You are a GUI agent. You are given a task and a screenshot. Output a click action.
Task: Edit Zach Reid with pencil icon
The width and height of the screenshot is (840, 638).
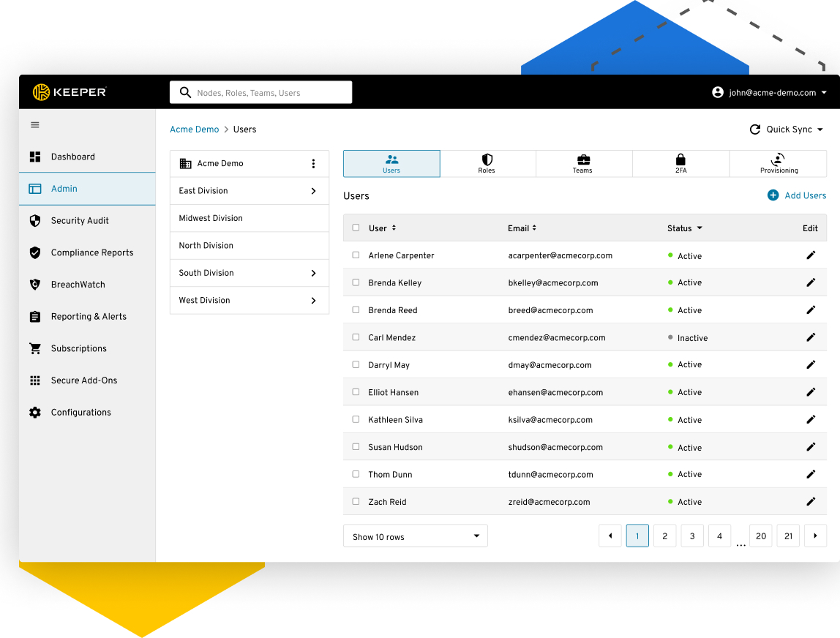(x=811, y=501)
